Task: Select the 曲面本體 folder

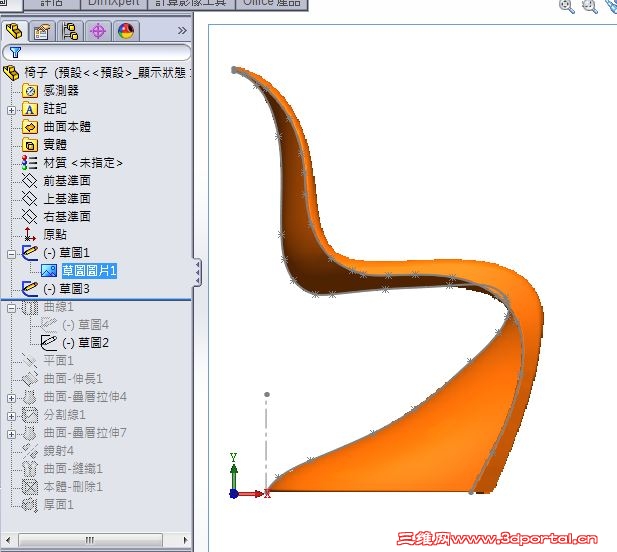Action: 67,127
